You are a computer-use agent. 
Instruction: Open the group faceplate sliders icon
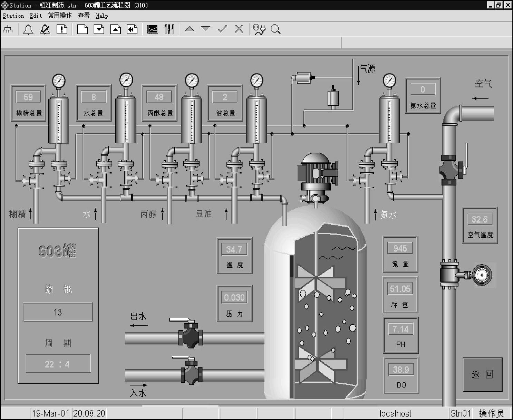169,30
